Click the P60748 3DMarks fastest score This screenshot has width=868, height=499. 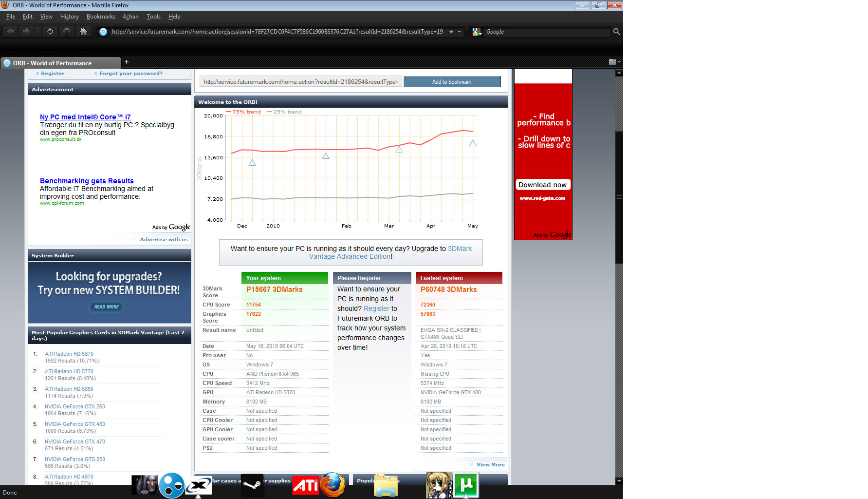click(448, 289)
